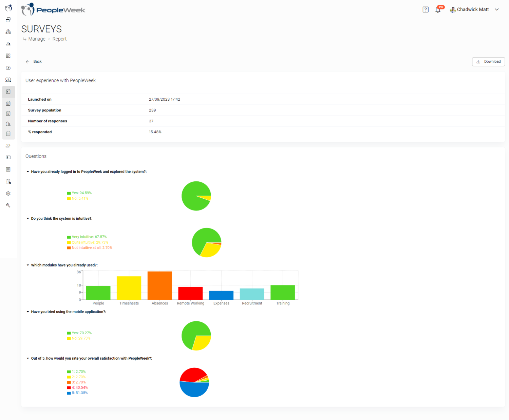The height and width of the screenshot is (420, 509).
Task: Click the 'Yes: 70.27%' legend text
Action: coord(82,333)
